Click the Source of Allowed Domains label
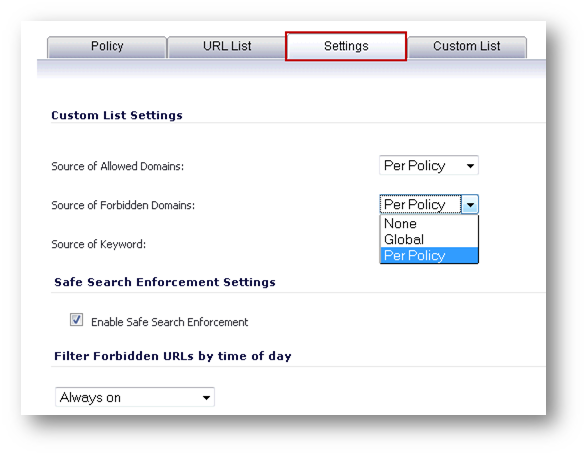Image resolution: width=588 pixels, height=457 pixels. [117, 166]
